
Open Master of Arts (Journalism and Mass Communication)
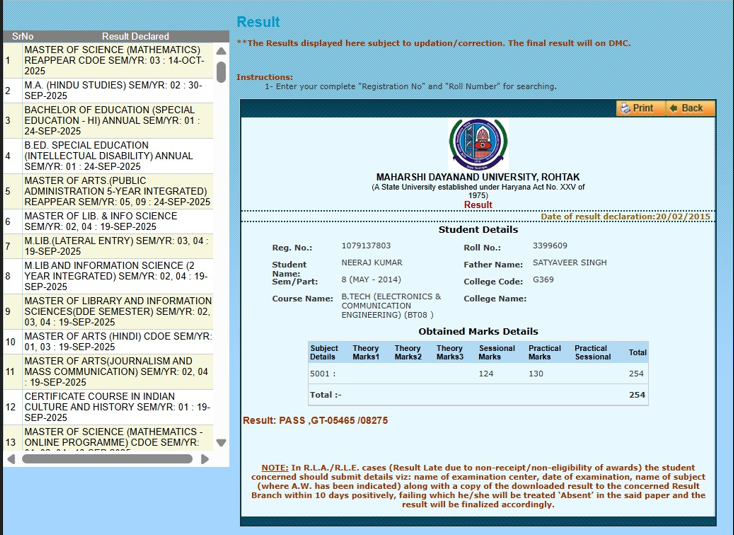tap(108, 372)
